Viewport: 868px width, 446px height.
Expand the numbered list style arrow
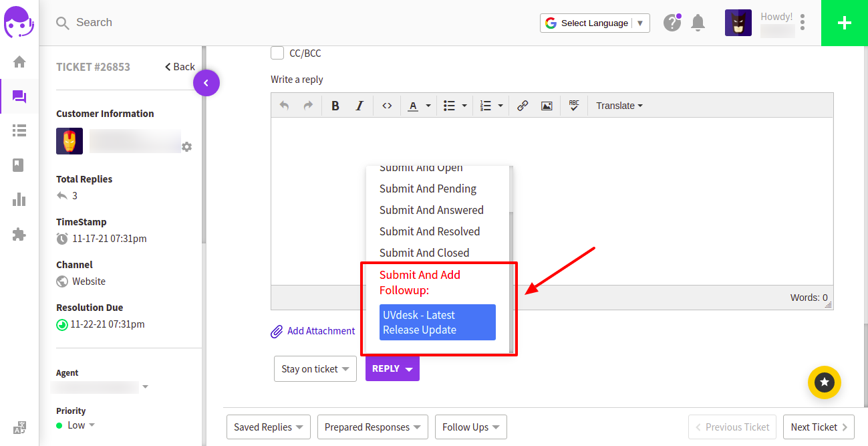[x=500, y=106]
